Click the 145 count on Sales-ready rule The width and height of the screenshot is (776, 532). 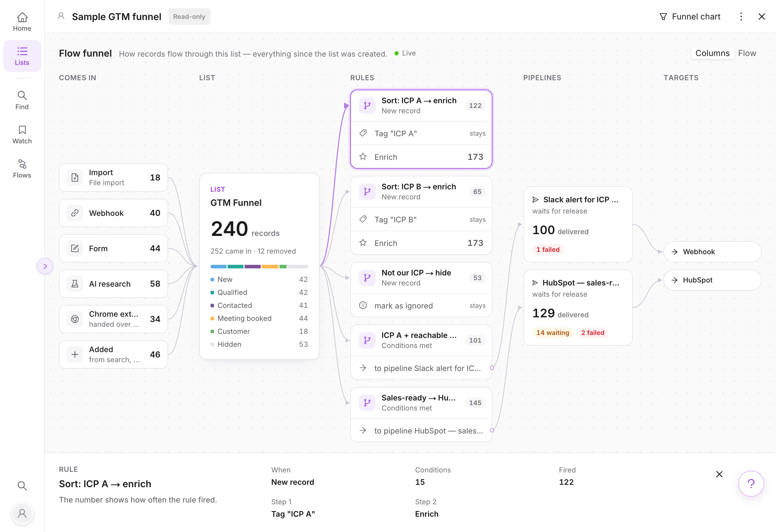tap(475, 403)
